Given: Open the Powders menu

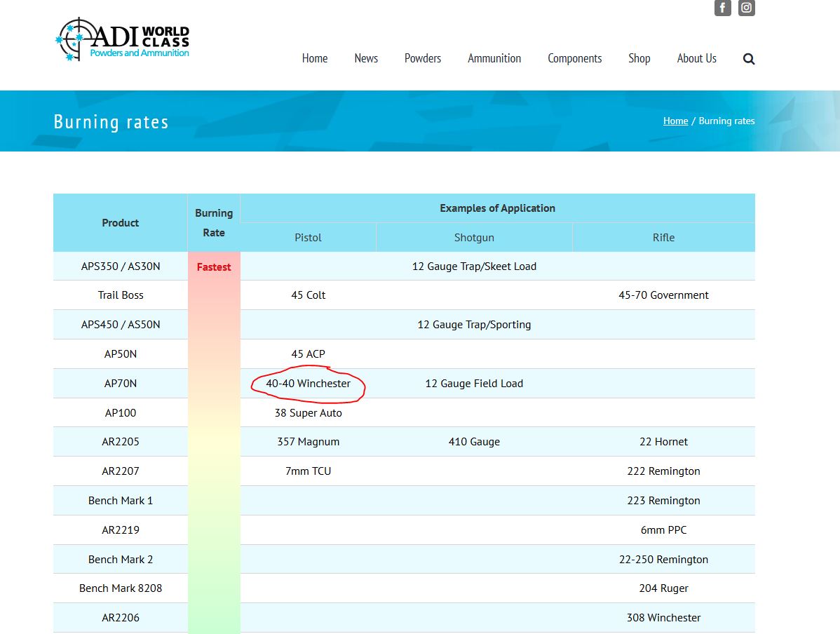Looking at the screenshot, I should click(x=423, y=58).
